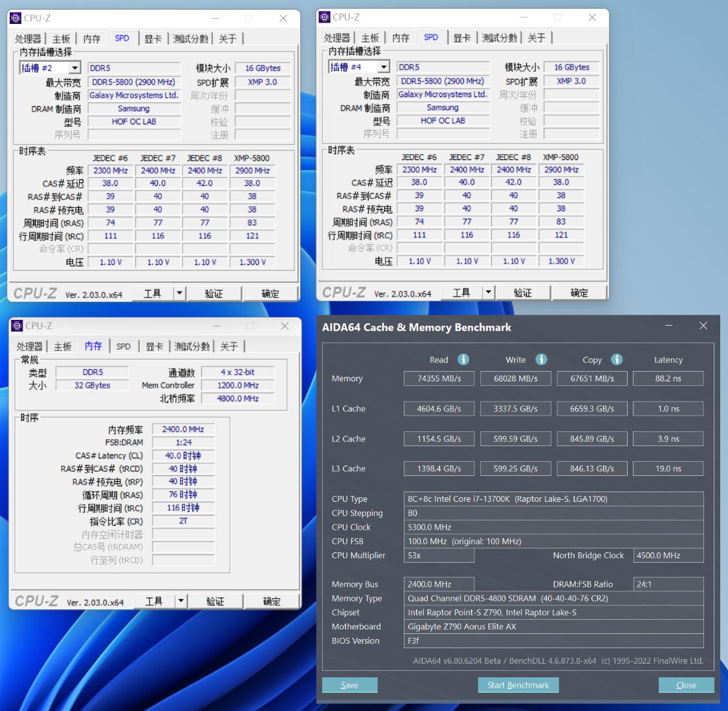Switch to the 显卡 tab
Viewport: 728px width, 711px height.
click(153, 38)
